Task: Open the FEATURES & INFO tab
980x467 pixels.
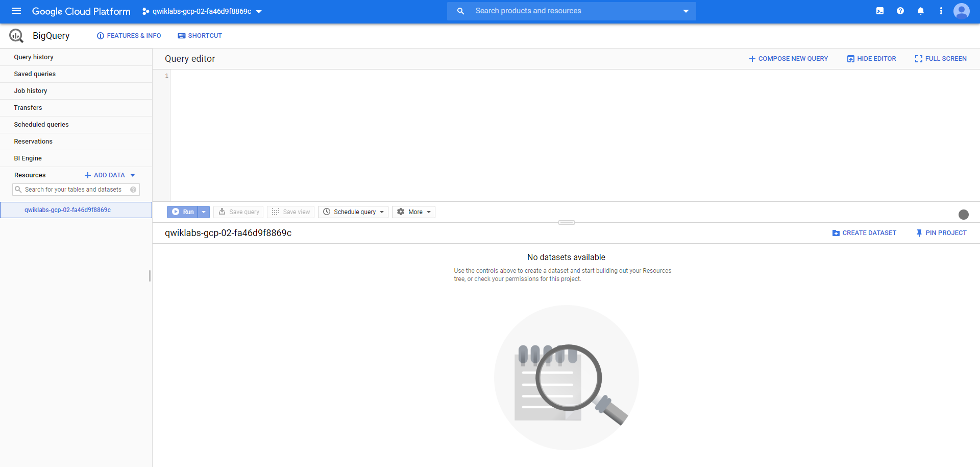Action: point(129,35)
